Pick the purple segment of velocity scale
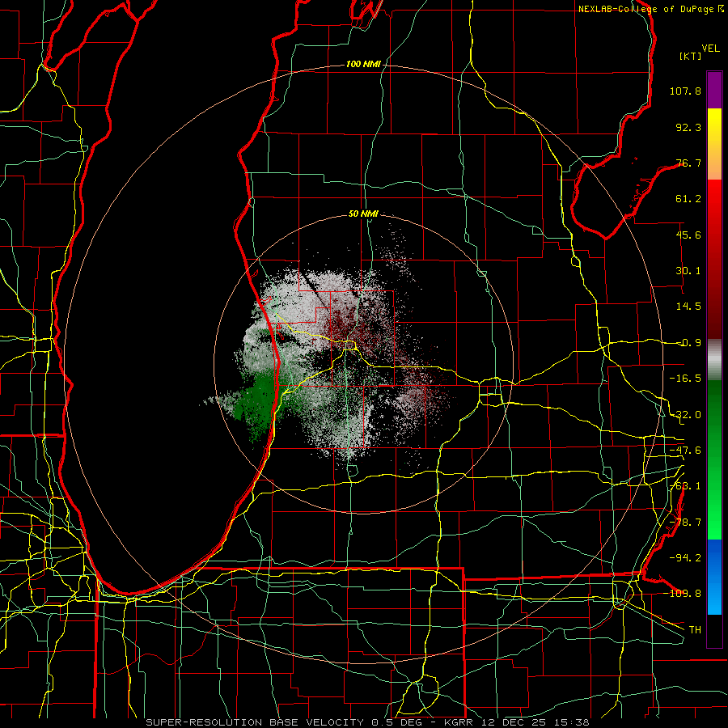Image resolution: width=728 pixels, height=728 pixels. click(x=714, y=90)
